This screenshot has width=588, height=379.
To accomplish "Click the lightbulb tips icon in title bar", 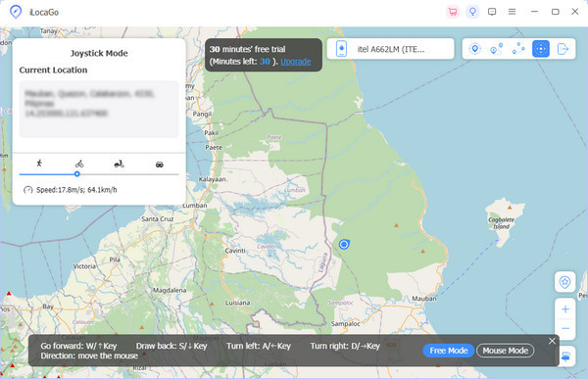I will (472, 12).
